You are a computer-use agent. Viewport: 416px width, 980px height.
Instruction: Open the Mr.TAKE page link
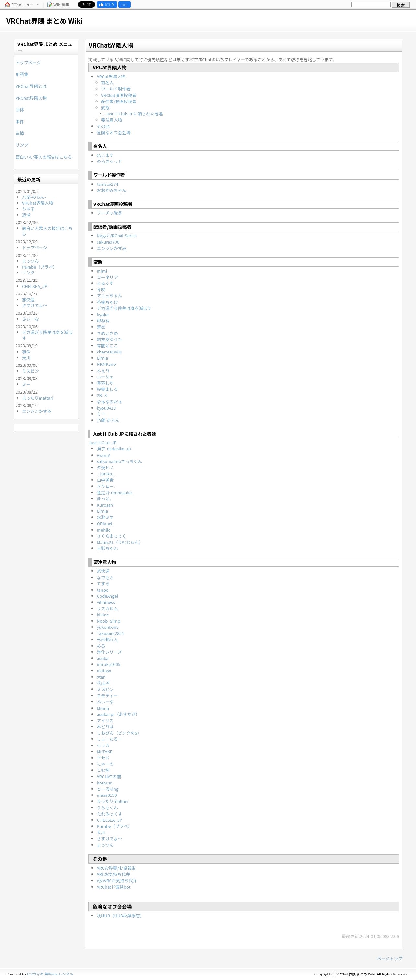point(104,752)
